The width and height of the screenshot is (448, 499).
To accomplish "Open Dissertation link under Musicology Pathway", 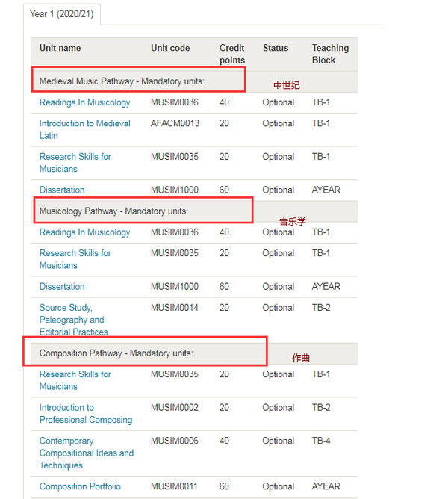I will coord(62,287).
